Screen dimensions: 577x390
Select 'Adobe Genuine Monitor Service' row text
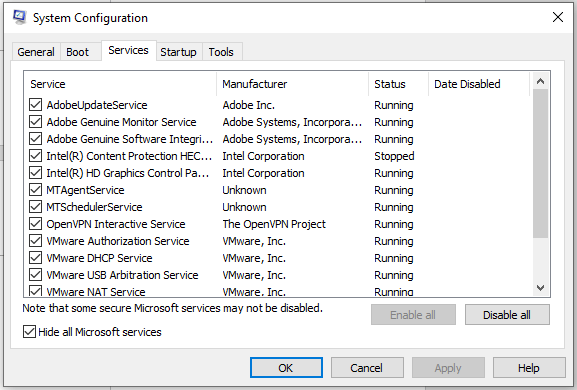coord(121,122)
